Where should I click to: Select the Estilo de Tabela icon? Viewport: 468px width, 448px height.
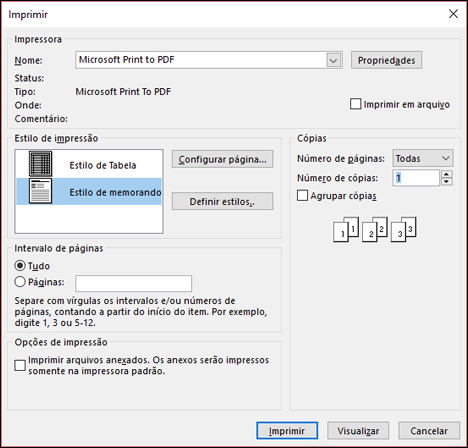[x=40, y=164]
